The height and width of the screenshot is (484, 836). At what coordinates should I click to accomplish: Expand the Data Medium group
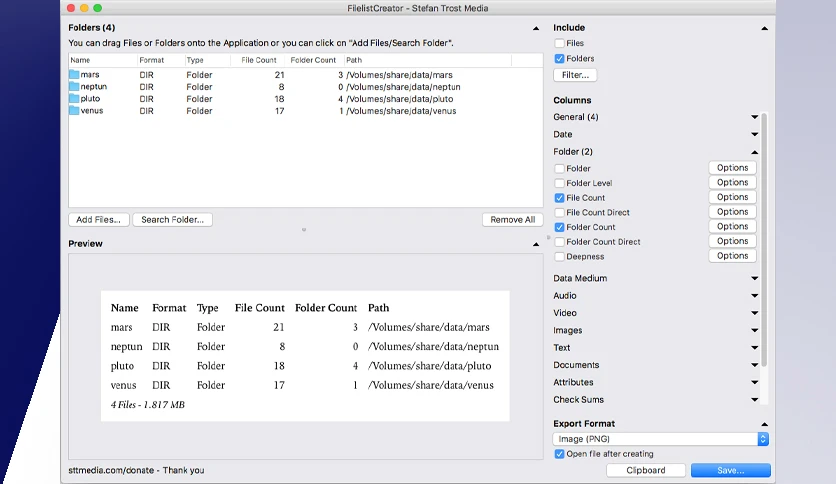click(x=754, y=278)
